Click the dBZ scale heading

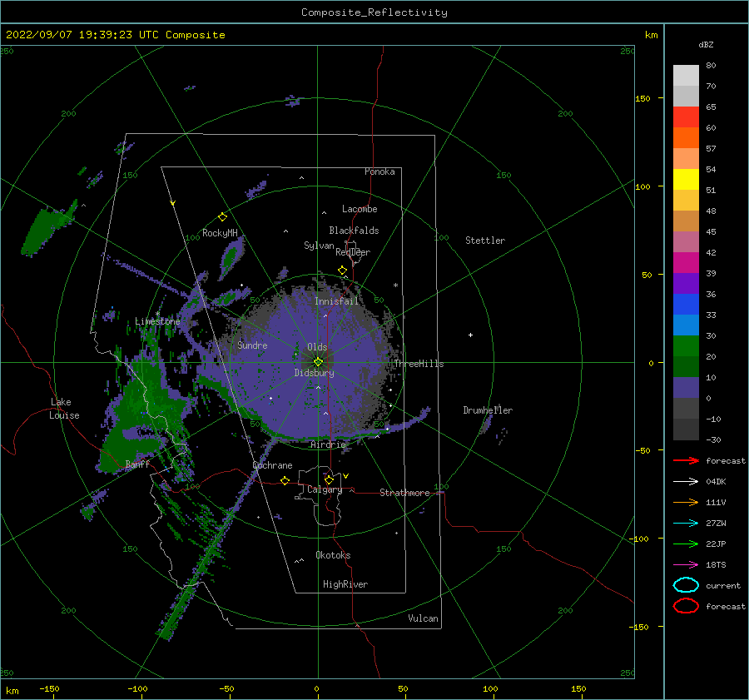coord(706,44)
